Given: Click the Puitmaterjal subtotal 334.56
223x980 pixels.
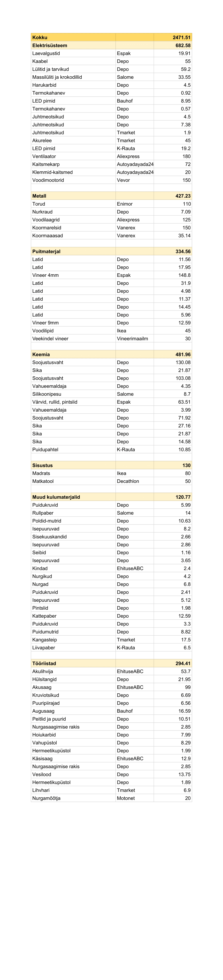Looking at the screenshot, I should [183, 251].
